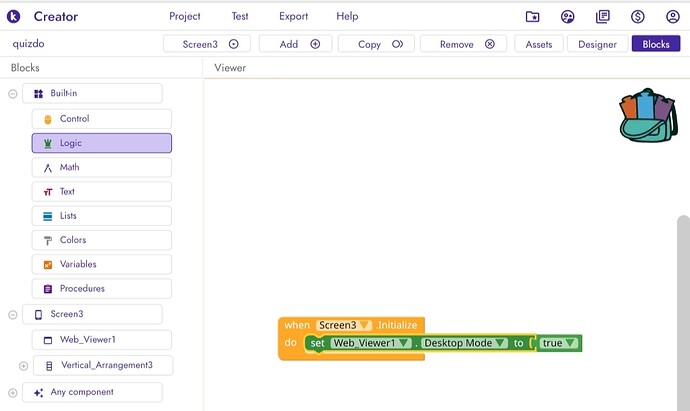Open the true value dropdown

(558, 343)
